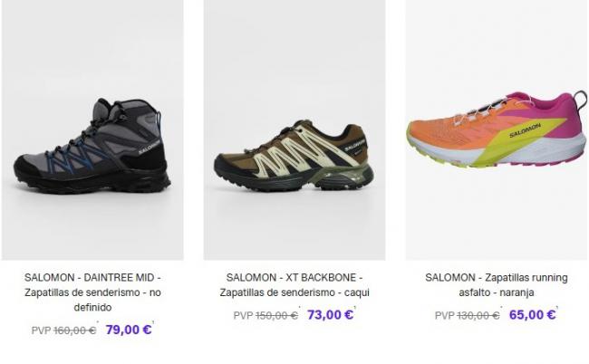Open Zapatillas running asfalto - naranja title
This screenshot has width=589, height=364.
click(497, 285)
